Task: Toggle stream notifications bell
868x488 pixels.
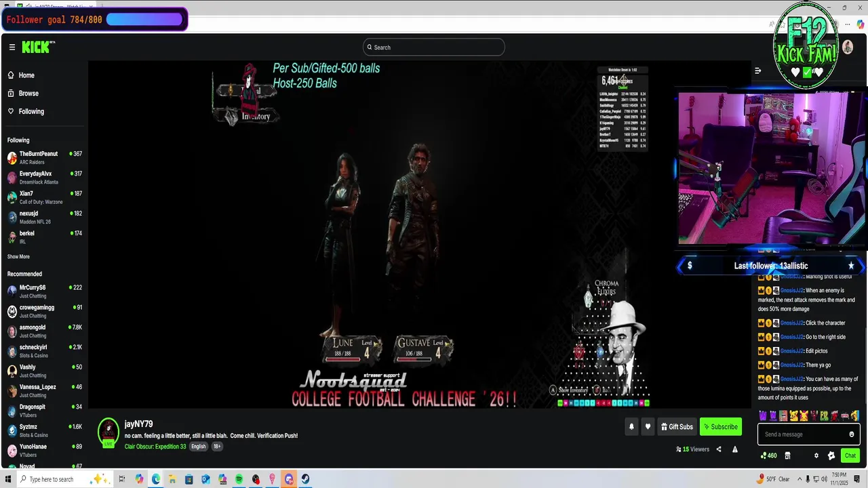Action: click(x=631, y=427)
